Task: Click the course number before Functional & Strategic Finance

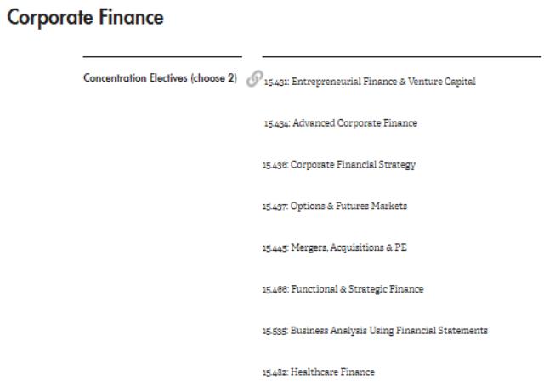Action: pyautogui.click(x=275, y=289)
